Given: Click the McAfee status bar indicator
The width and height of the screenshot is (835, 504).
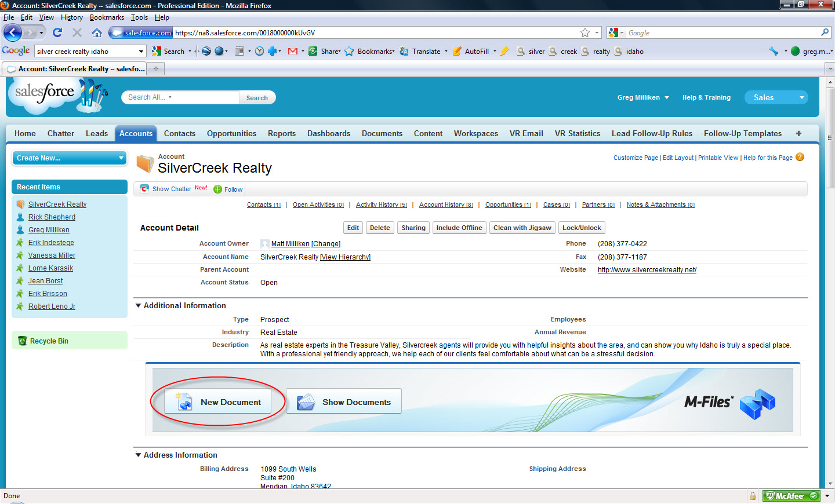Looking at the screenshot, I should (x=791, y=496).
